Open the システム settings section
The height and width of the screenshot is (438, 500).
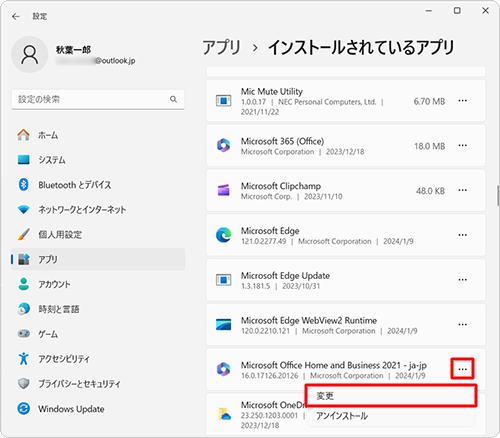(x=98, y=160)
